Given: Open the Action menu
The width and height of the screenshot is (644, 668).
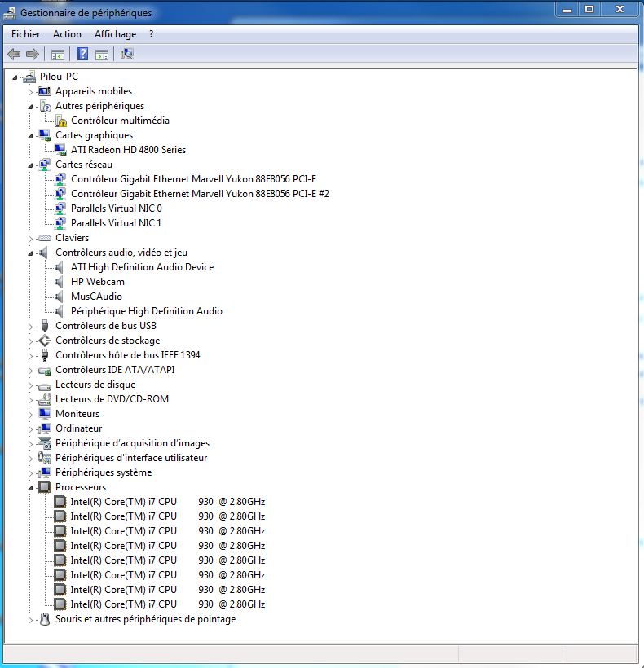Looking at the screenshot, I should 67,34.
